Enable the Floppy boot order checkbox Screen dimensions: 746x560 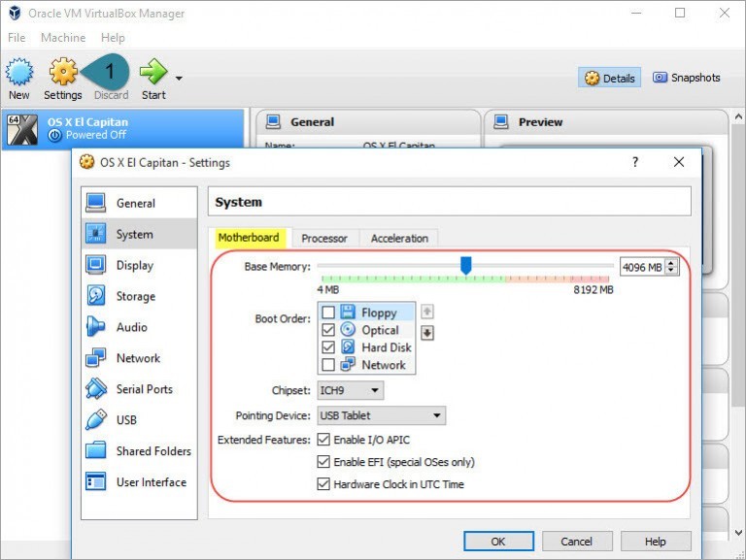[x=328, y=313]
